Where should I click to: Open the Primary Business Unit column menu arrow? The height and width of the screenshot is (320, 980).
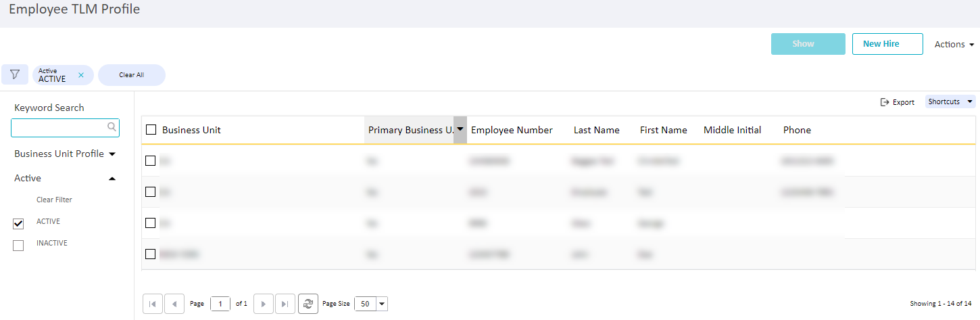click(x=460, y=129)
